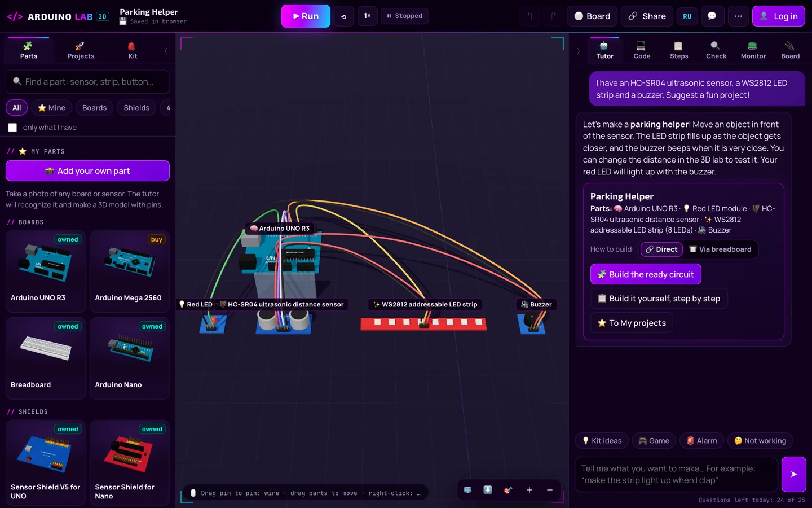Click the undo arrow icon
Screen dimensions: 812x508
[529, 16]
